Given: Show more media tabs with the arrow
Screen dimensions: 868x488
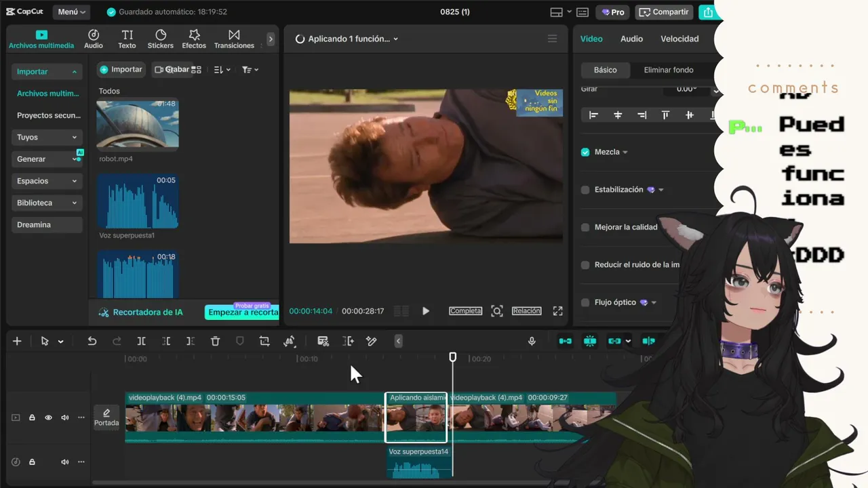Looking at the screenshot, I should click(271, 39).
